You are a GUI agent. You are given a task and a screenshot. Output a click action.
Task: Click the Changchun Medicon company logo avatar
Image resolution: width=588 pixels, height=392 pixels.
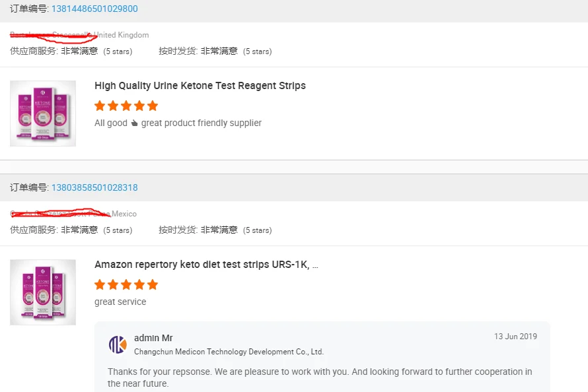(118, 344)
